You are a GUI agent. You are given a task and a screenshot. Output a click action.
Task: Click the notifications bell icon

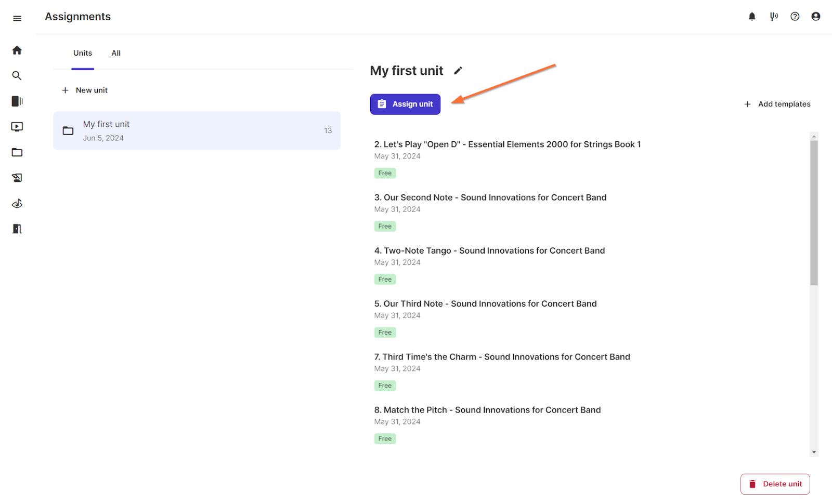click(x=752, y=17)
